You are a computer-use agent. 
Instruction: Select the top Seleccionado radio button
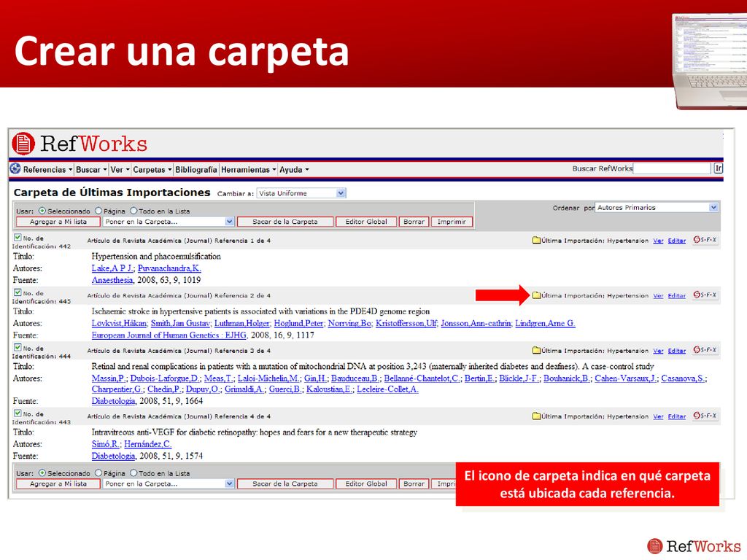[x=42, y=211]
